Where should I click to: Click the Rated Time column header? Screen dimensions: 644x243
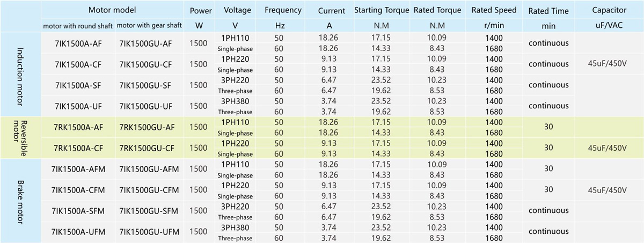pyautogui.click(x=548, y=11)
